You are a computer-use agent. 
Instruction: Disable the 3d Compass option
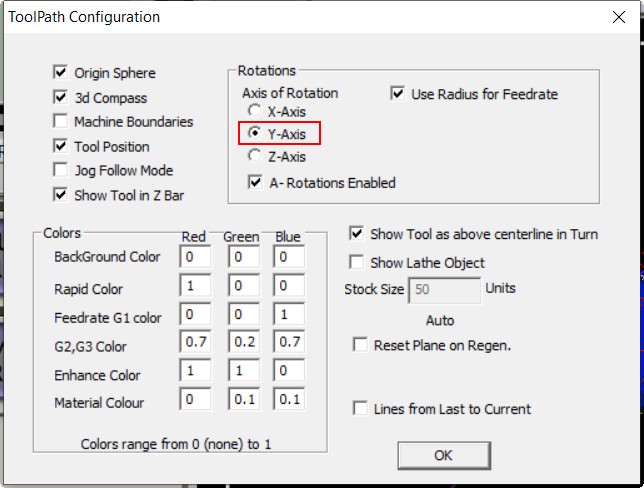pyautogui.click(x=60, y=98)
